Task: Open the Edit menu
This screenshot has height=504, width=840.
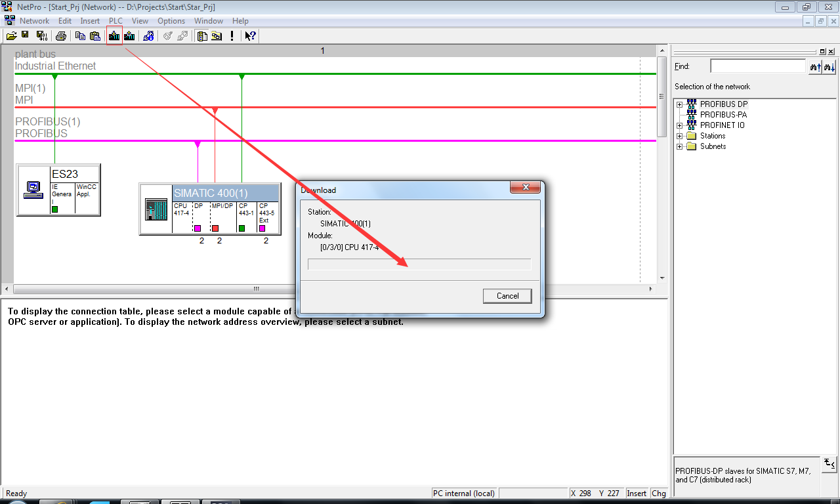Action: click(x=64, y=21)
